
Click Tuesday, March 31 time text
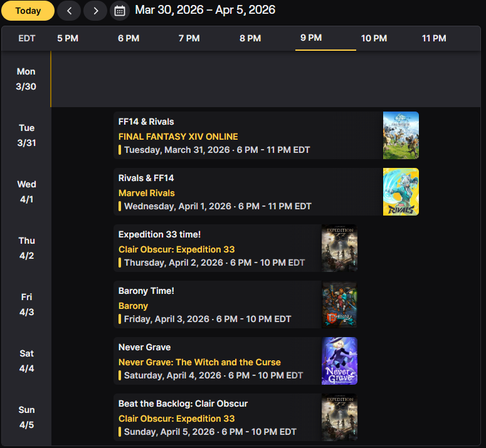(x=217, y=150)
